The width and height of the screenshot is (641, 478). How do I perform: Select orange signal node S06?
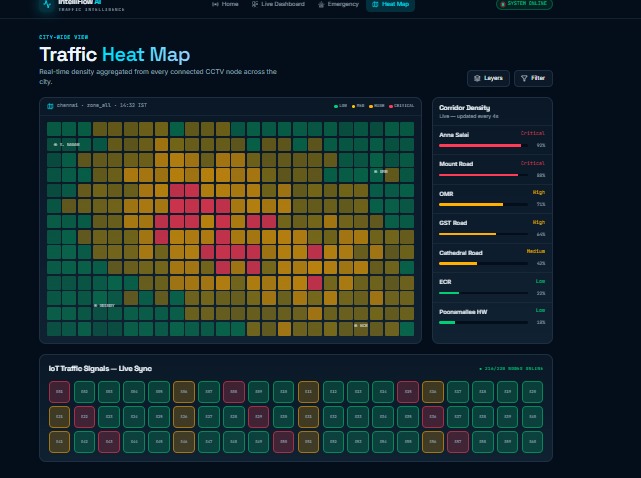coord(184,392)
